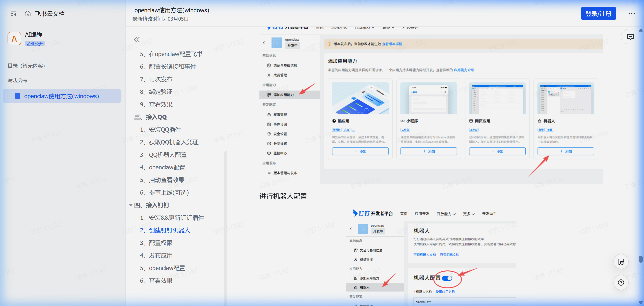The height and width of the screenshot is (306, 644).
Task: Jump to 5、启动查看效果
Action: (x=162, y=180)
